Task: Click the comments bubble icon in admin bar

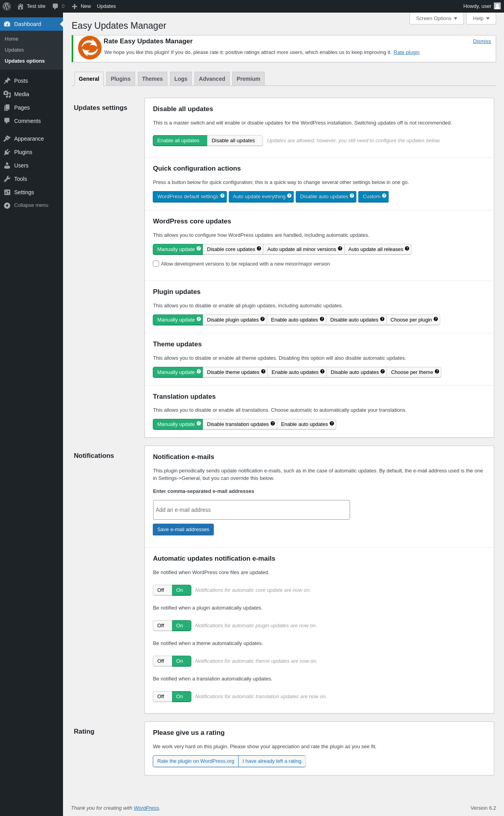Action: [55, 6]
